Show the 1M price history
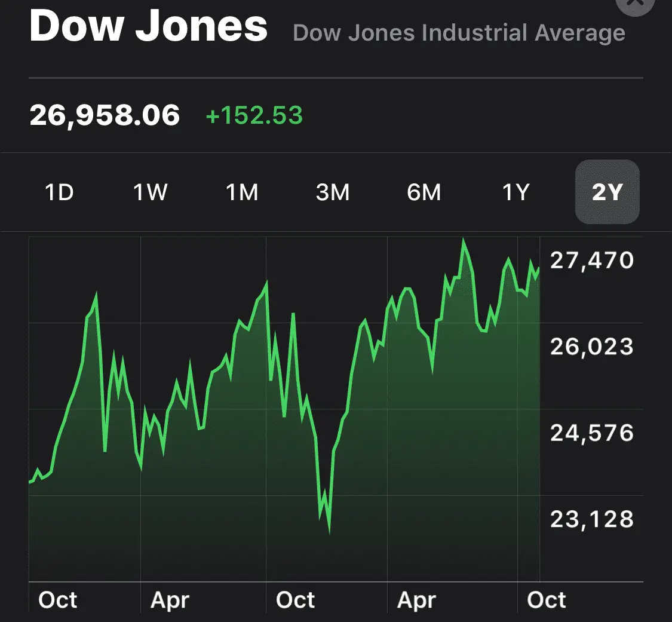This screenshot has width=672, height=622. point(241,192)
